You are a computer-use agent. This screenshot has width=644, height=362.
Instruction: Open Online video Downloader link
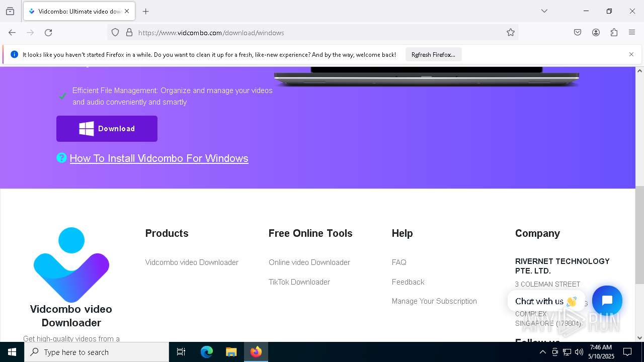point(309,262)
